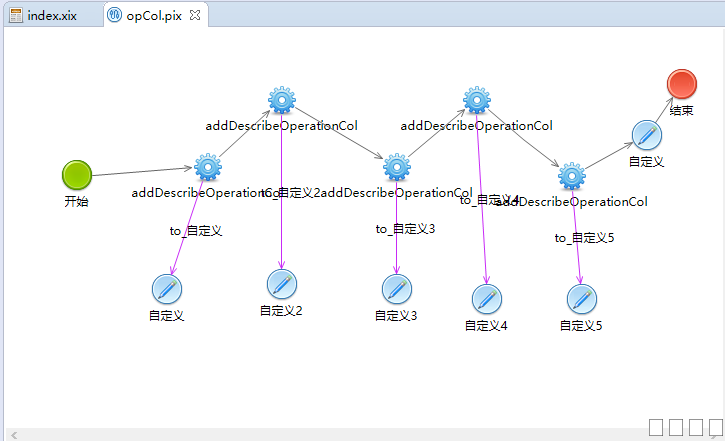Click the to_自定义 connection label
725x441 pixels.
195,231
